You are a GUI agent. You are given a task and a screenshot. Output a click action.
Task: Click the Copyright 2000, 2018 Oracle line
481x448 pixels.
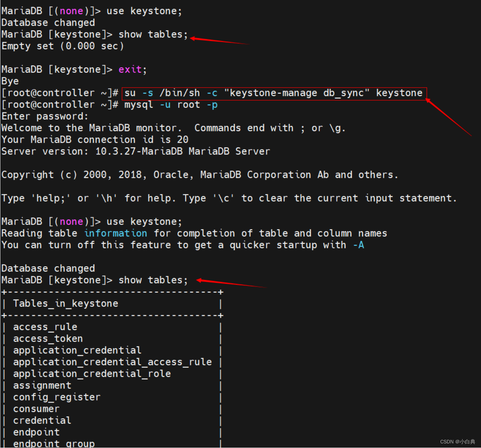click(200, 175)
